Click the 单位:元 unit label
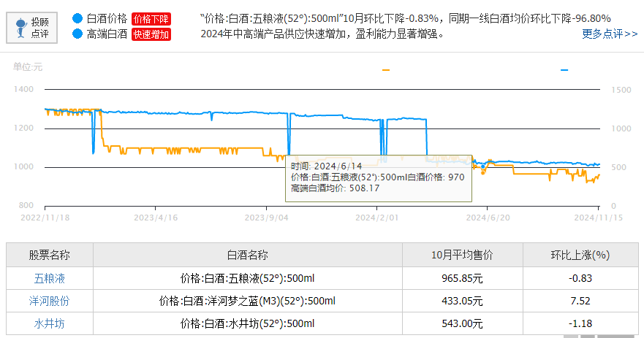Screen dimensions: 644x338 28,67
